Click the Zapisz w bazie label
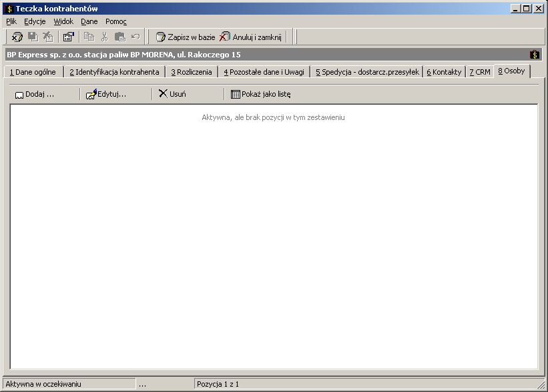Image resolution: width=548 pixels, height=392 pixels. (x=191, y=37)
